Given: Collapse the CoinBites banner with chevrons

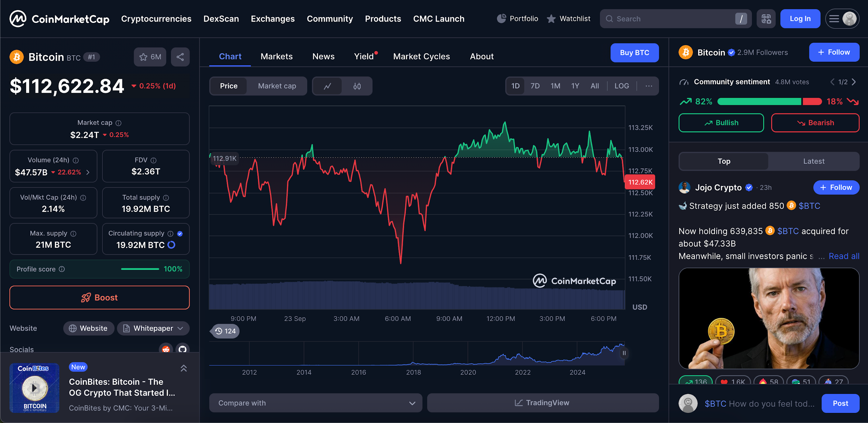Looking at the screenshot, I should [184, 368].
